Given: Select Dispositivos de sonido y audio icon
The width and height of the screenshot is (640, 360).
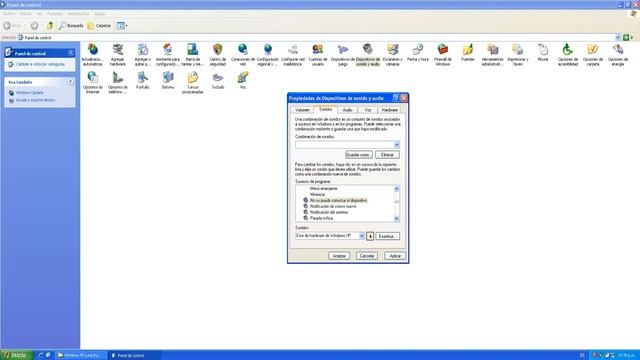Looking at the screenshot, I should [x=368, y=54].
